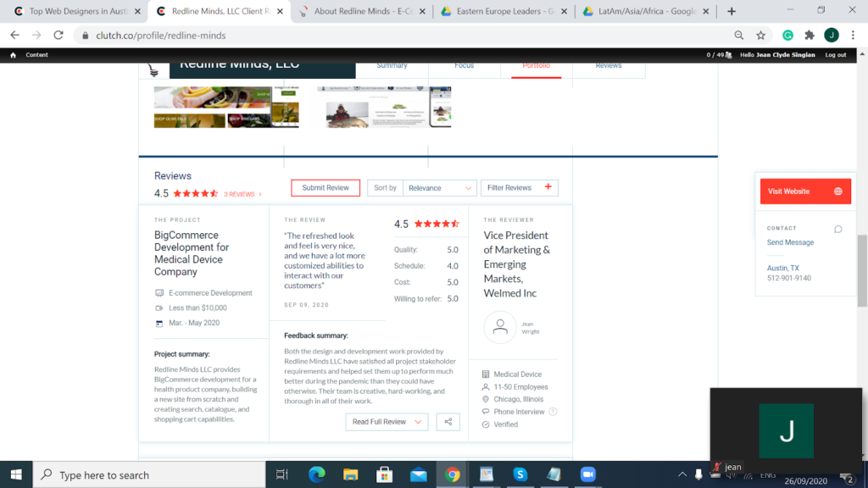
Task: Click the share icon beside Read Full Review
Action: coord(448,422)
